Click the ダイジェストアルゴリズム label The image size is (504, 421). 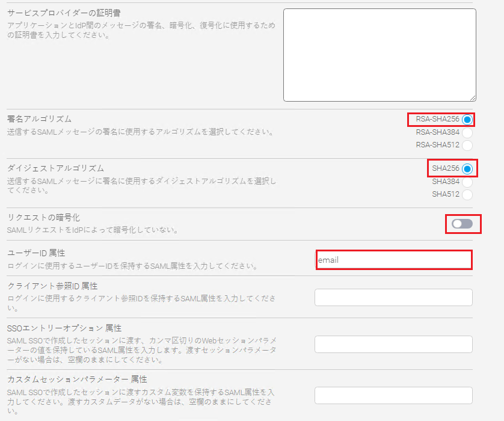55,168
